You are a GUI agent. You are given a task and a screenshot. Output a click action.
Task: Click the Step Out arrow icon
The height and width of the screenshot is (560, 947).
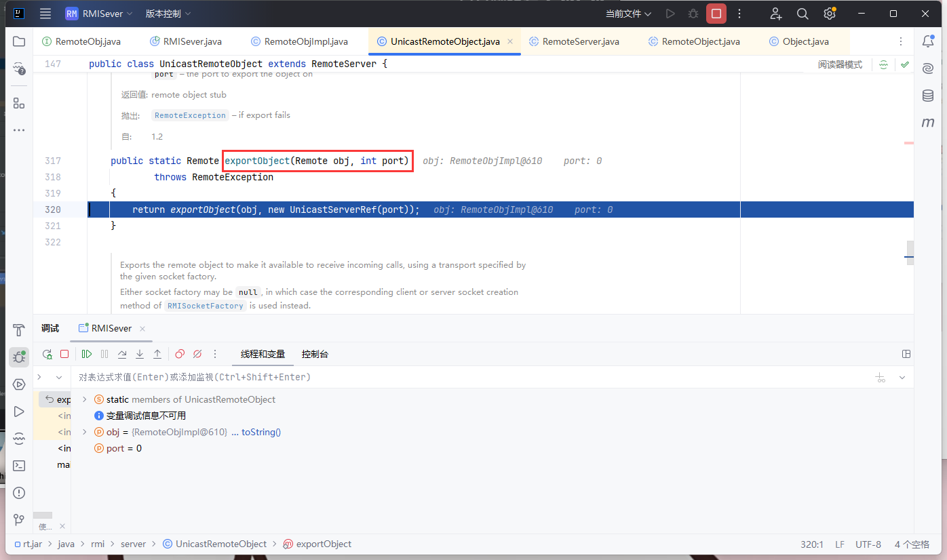coord(157,354)
